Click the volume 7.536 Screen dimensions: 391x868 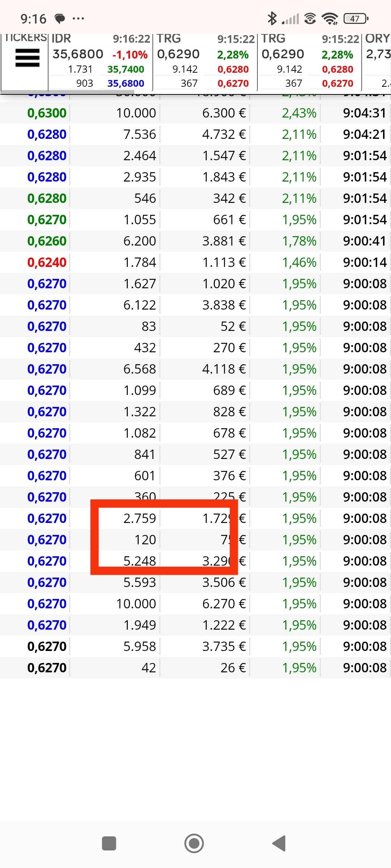(x=140, y=135)
